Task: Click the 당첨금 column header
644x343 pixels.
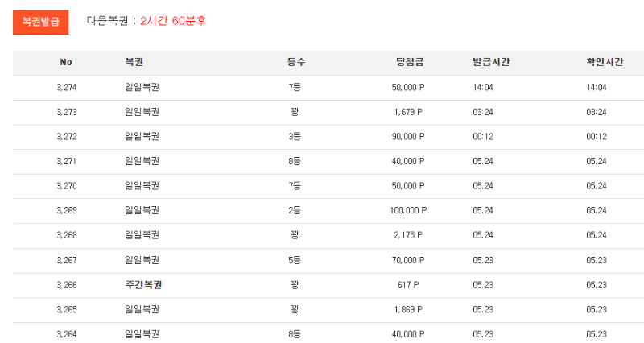Action: [410, 62]
